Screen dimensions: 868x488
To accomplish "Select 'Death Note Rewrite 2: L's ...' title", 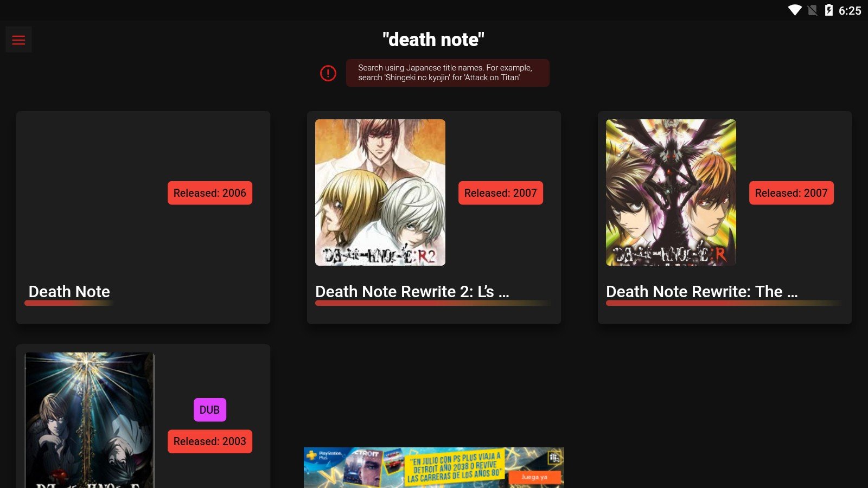I will 412,292.
